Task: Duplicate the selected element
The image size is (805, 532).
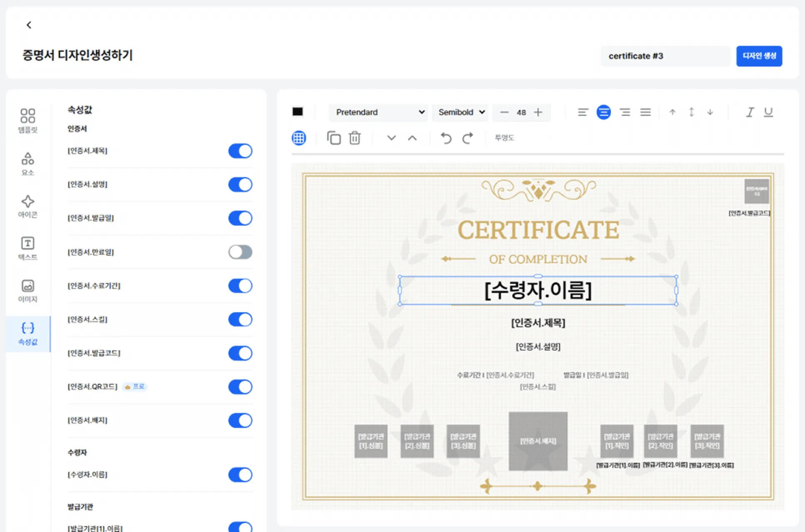Action: pos(334,138)
